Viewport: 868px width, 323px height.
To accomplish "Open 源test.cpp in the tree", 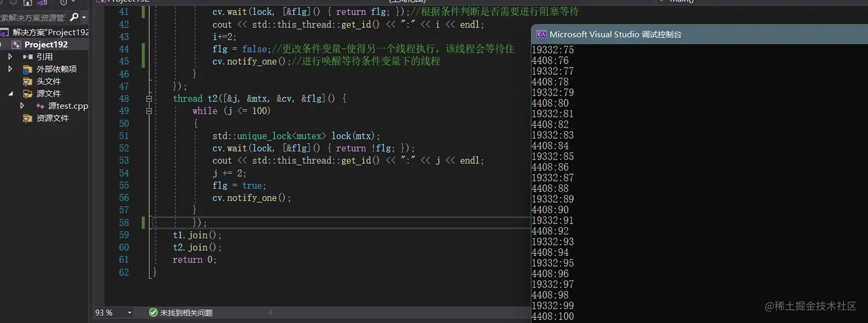I will [68, 106].
